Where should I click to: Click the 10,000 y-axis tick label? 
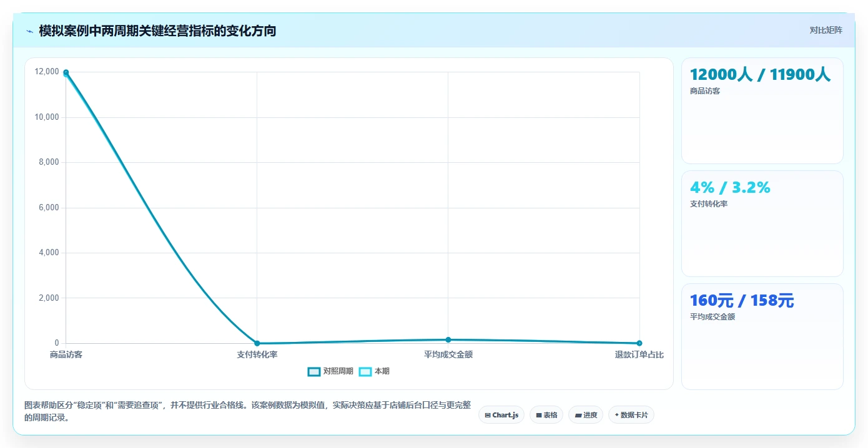point(47,117)
